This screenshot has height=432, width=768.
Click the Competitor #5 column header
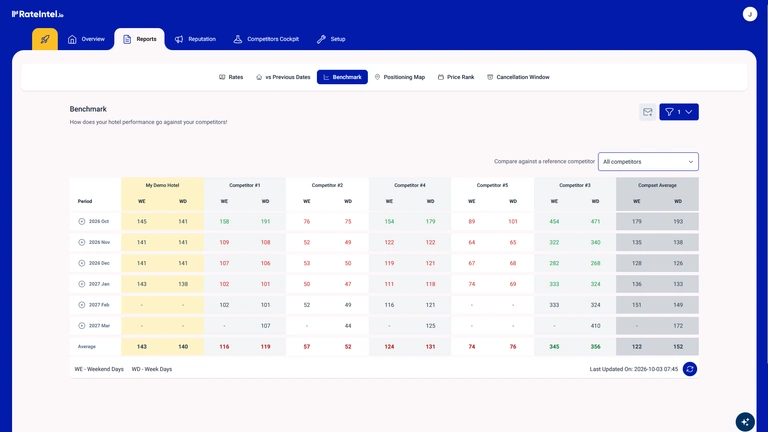coord(492,185)
